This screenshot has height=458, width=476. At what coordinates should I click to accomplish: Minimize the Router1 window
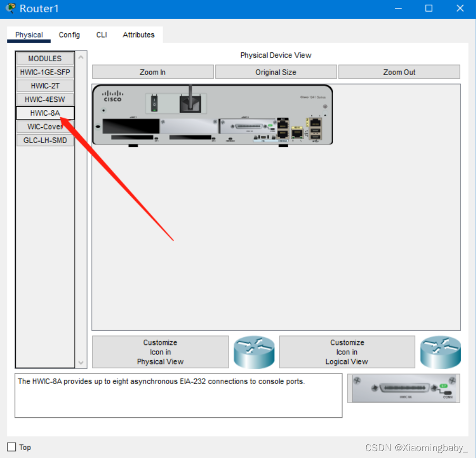398,8
